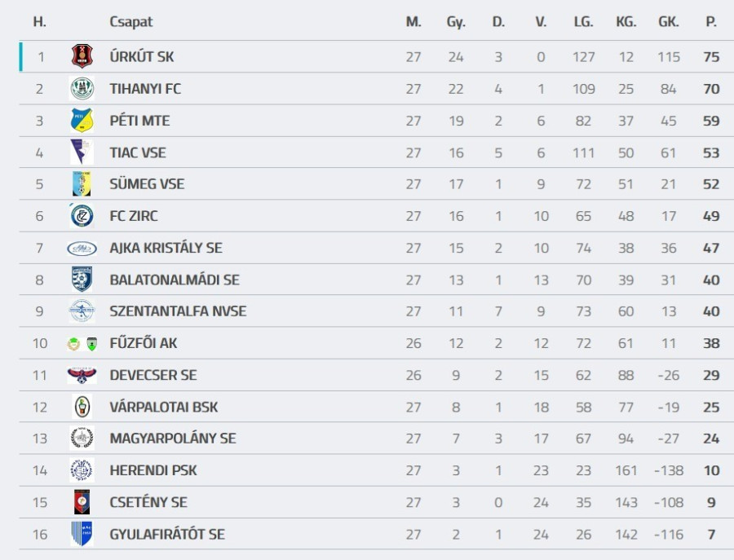
Task: Click the GK. goal difference header
Action: (x=669, y=22)
